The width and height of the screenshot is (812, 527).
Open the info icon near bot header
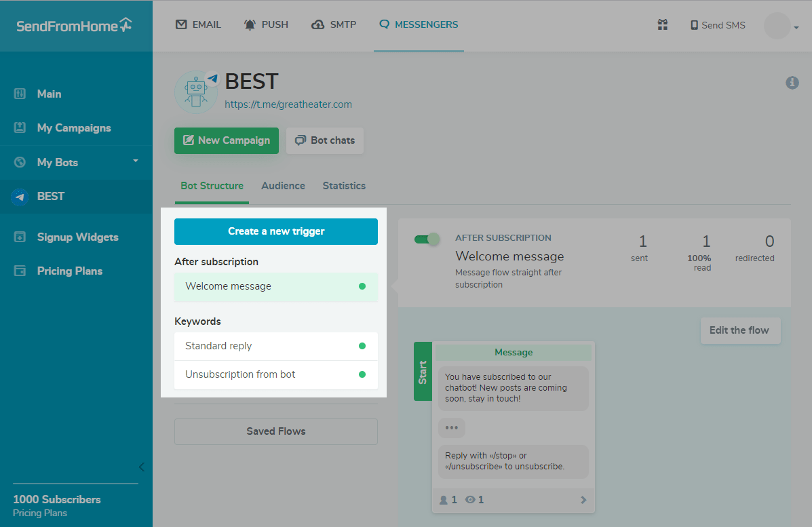792,82
